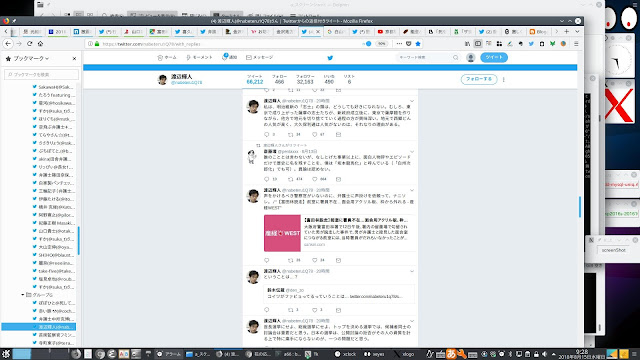Open the list all tabs dropdown
The image size is (640, 360).
point(577,31)
